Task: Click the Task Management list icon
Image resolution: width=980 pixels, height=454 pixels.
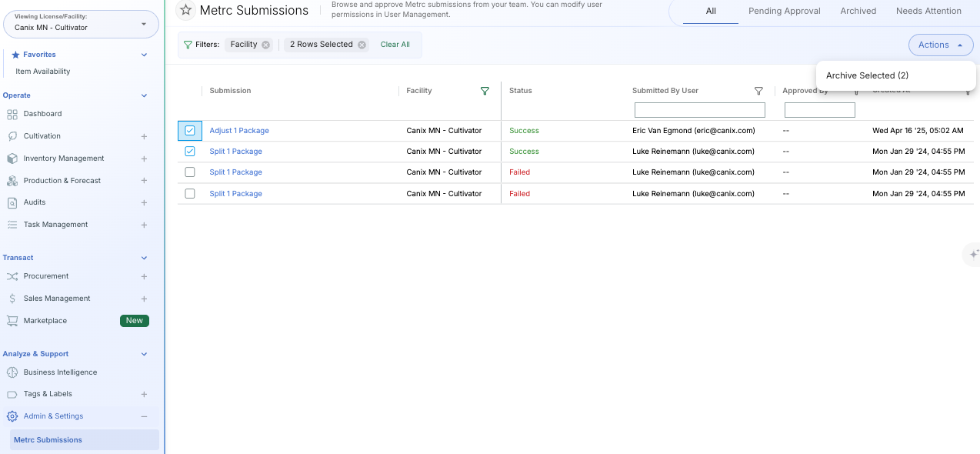Action: [x=12, y=225]
